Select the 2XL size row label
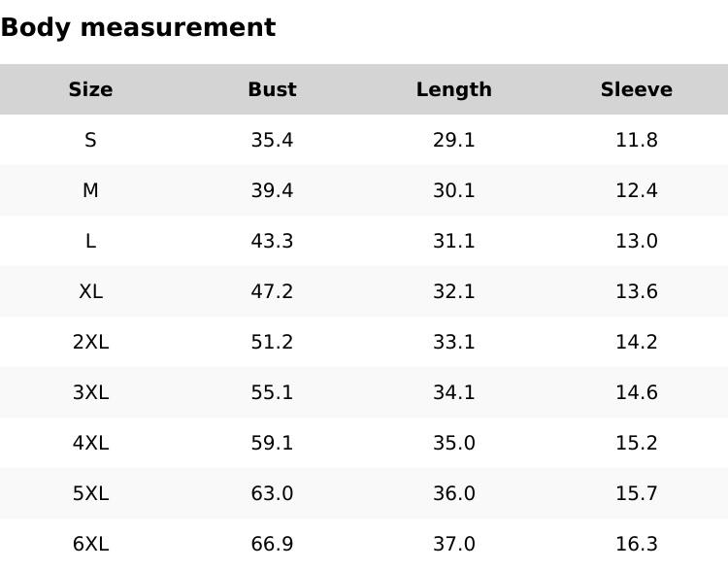The image size is (728, 569). tap(90, 342)
